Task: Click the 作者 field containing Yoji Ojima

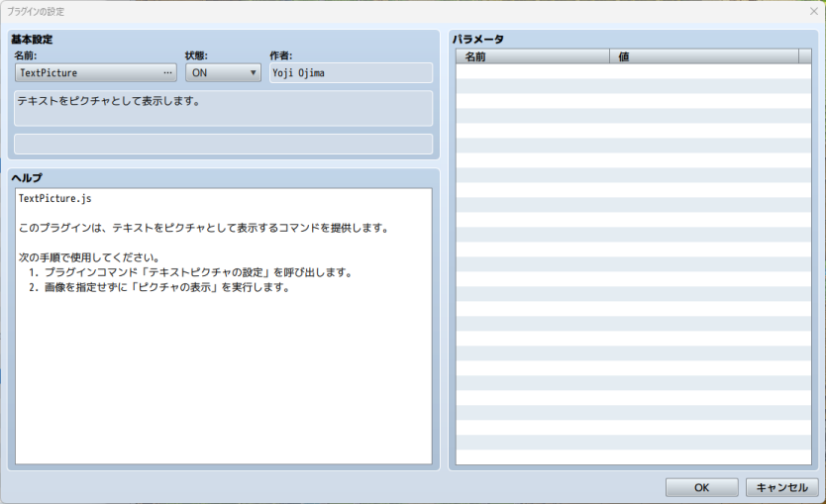Action: [x=350, y=73]
